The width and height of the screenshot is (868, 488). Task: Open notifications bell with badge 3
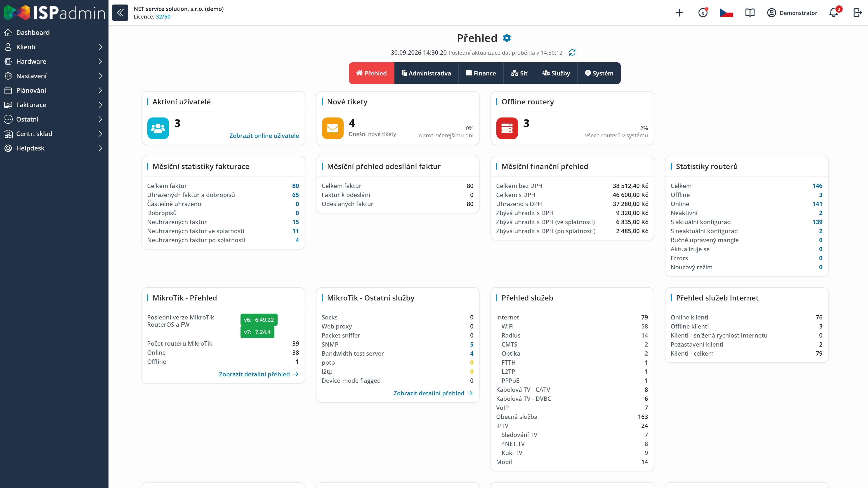coord(834,13)
